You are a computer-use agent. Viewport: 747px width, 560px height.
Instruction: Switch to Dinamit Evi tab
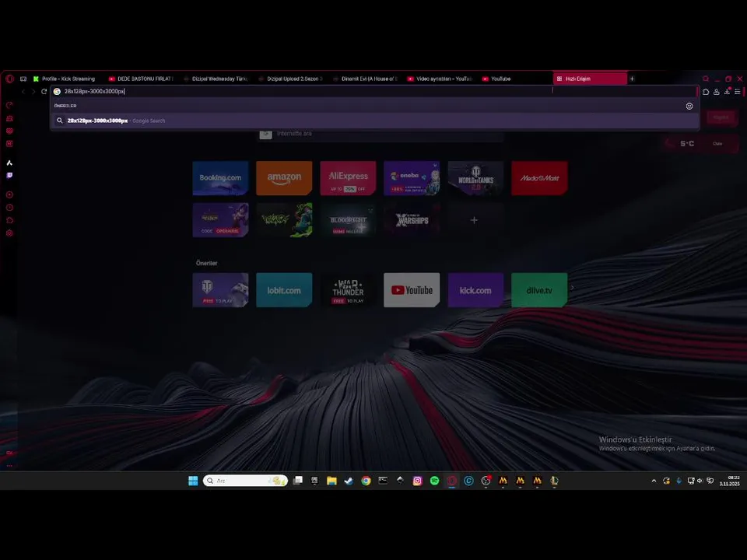366,79
